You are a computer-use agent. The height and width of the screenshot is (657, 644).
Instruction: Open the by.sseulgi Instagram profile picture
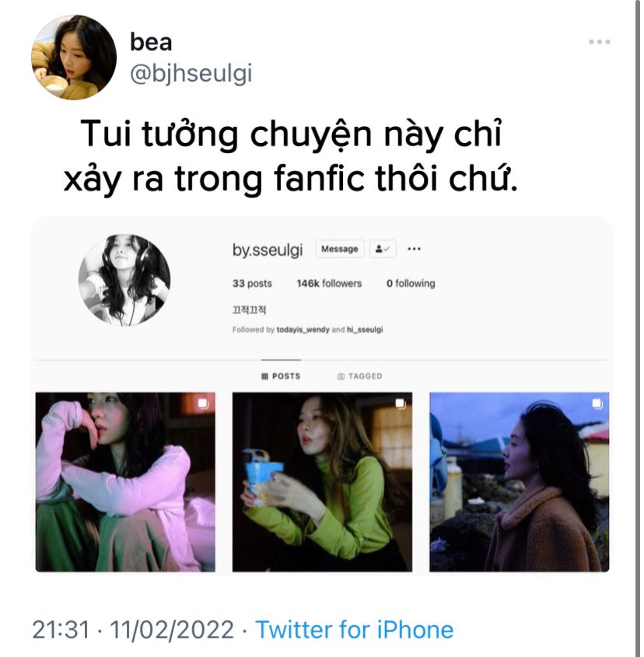[x=124, y=280]
